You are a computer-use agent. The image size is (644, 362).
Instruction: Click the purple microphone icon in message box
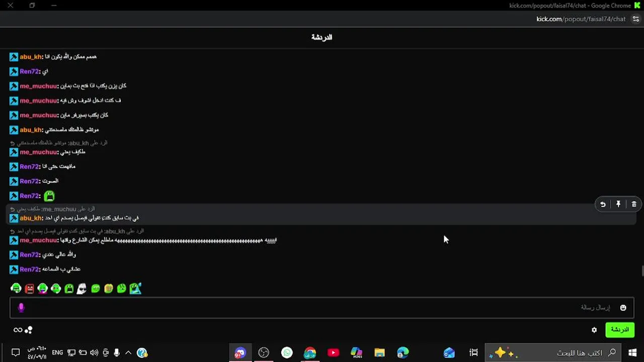coord(21,307)
